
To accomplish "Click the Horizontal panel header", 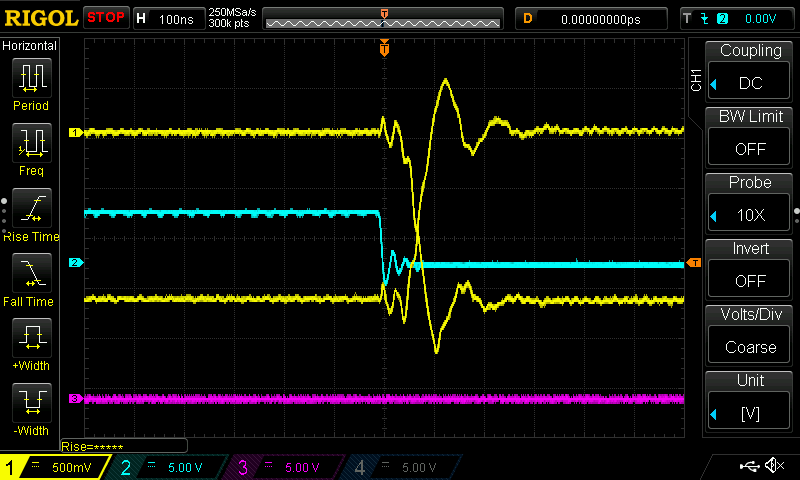I will pyautogui.click(x=30, y=46).
